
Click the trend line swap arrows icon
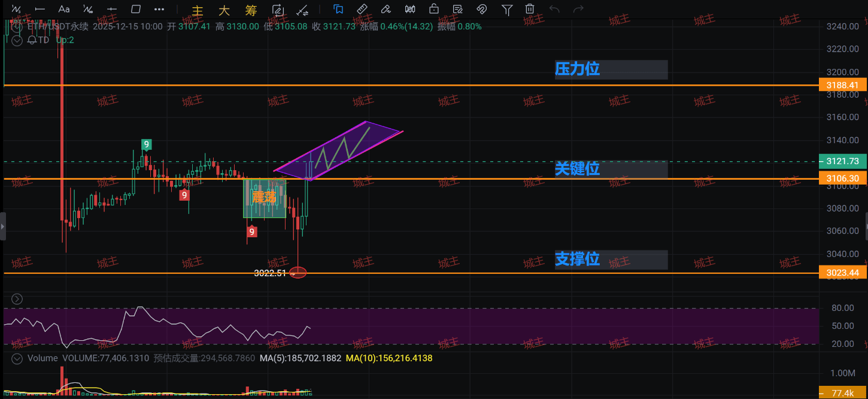tap(303, 9)
